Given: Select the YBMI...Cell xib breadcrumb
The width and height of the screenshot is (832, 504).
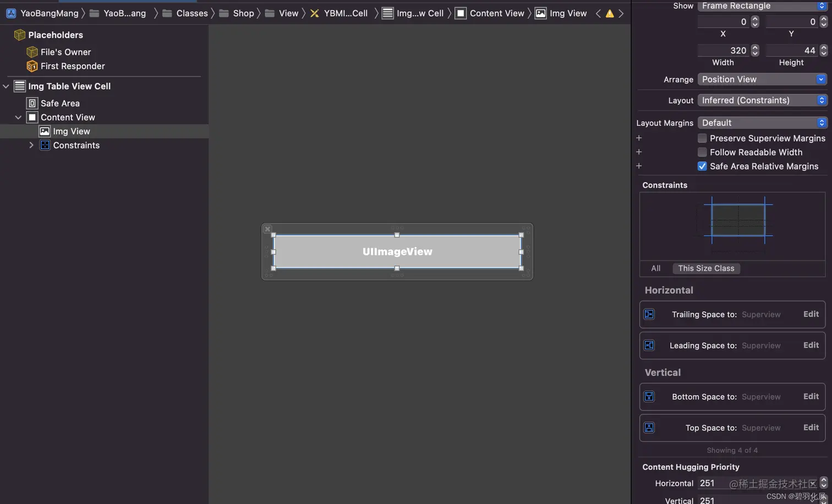Looking at the screenshot, I should coord(338,13).
